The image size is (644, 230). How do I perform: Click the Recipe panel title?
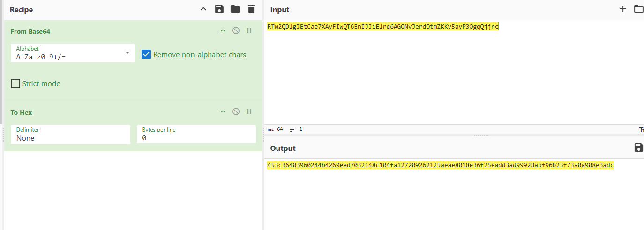[x=22, y=9]
